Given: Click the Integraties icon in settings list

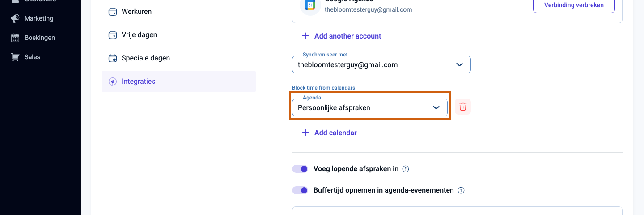Looking at the screenshot, I should pyautogui.click(x=113, y=82).
